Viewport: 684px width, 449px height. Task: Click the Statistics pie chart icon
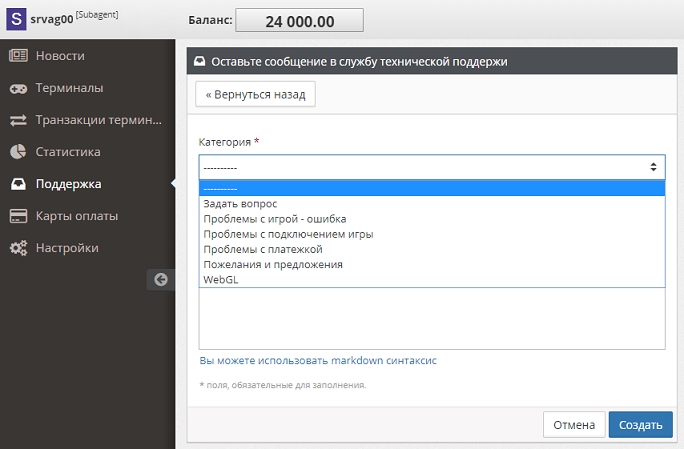[x=18, y=152]
